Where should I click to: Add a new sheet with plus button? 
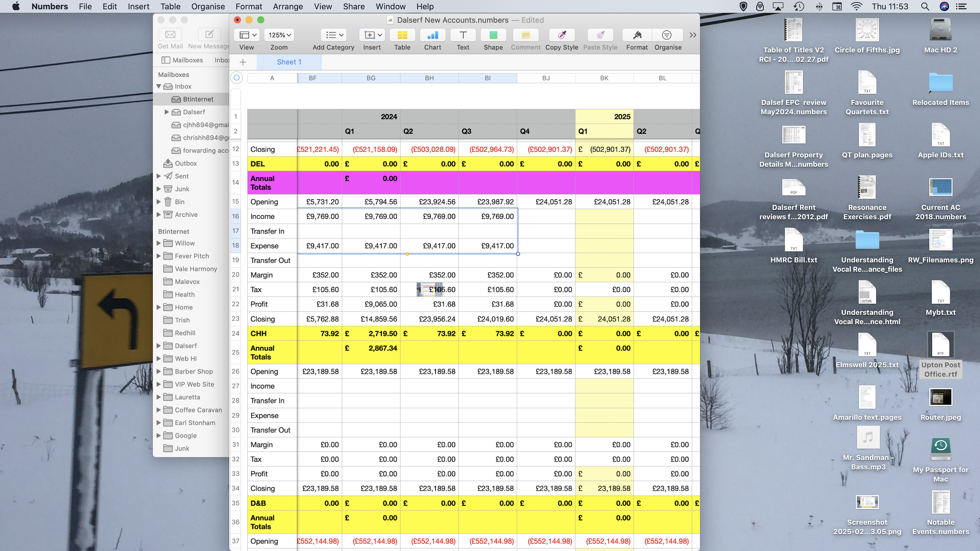coord(243,62)
